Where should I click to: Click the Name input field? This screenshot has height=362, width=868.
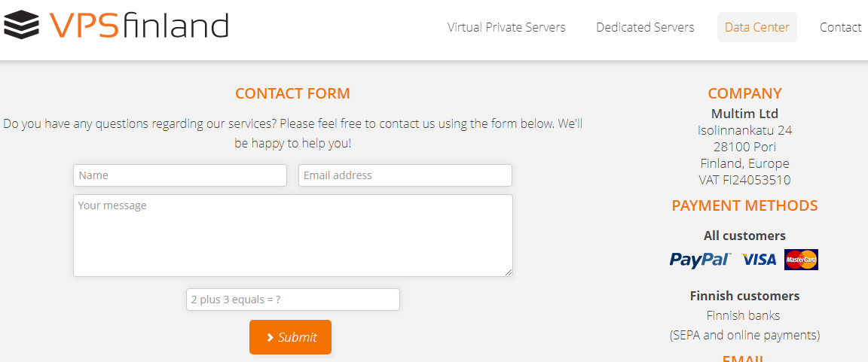tap(180, 175)
